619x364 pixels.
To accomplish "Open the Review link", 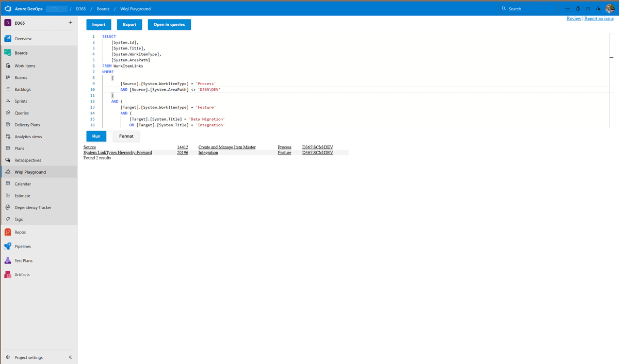I will pyautogui.click(x=574, y=19).
